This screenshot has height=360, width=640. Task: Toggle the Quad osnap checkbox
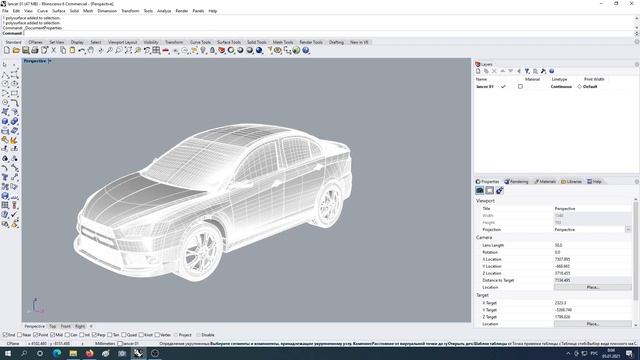pyautogui.click(x=124, y=335)
